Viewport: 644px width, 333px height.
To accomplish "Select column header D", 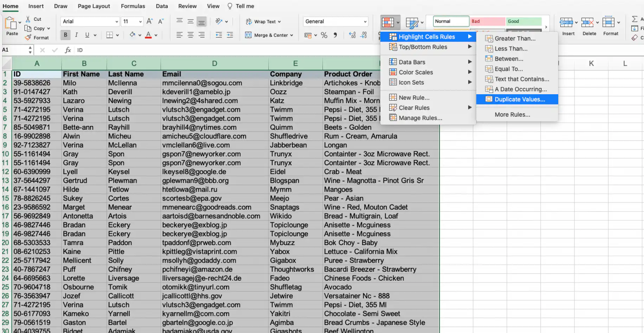I will [214, 63].
